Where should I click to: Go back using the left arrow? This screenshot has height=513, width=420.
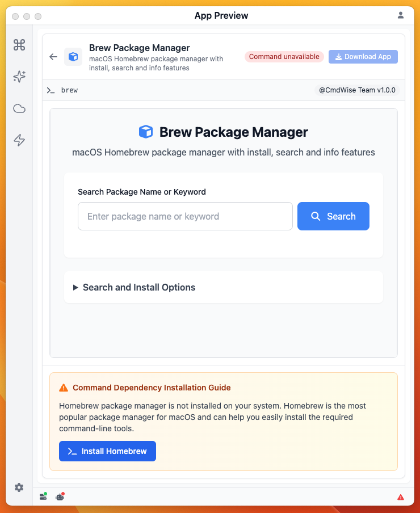tap(53, 57)
